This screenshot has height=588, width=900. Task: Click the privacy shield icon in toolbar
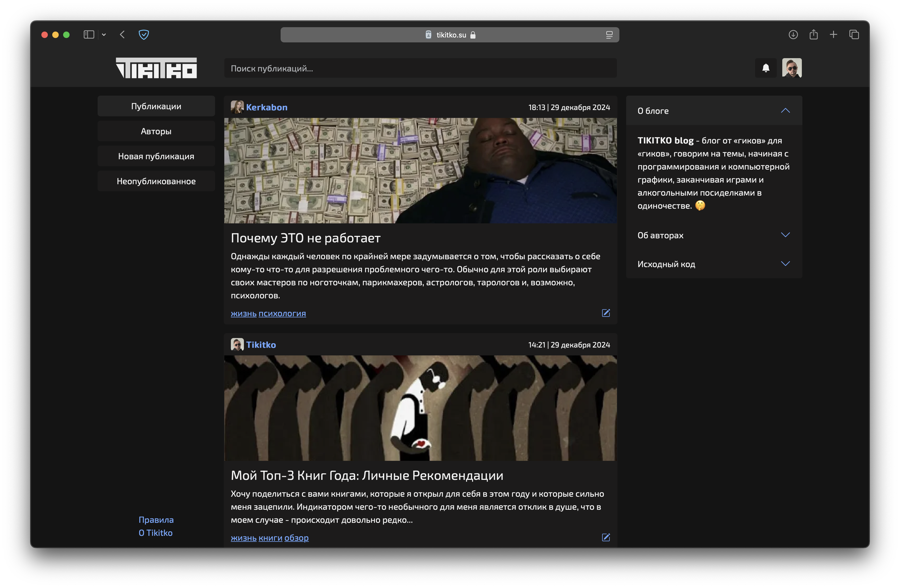pos(144,35)
